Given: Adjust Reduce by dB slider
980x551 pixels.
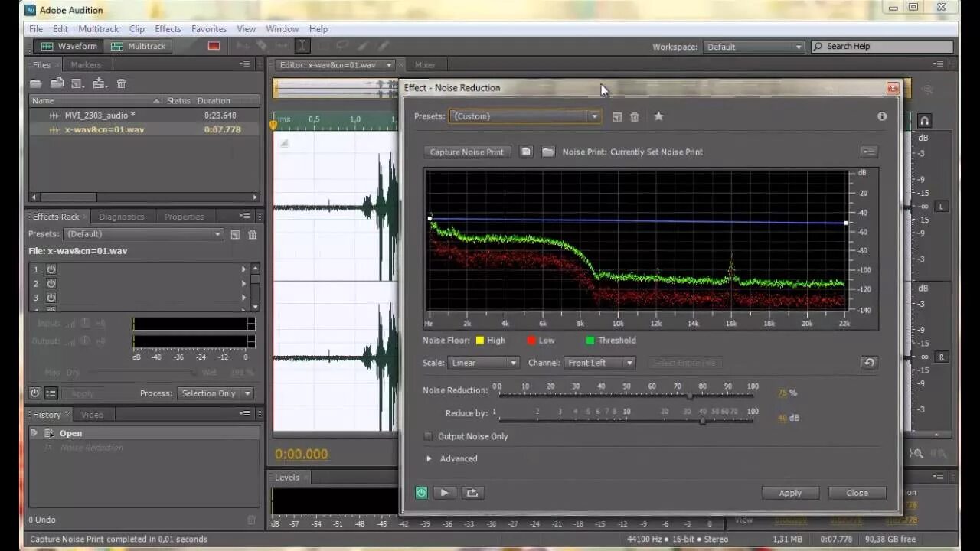Looking at the screenshot, I should coord(702,421).
